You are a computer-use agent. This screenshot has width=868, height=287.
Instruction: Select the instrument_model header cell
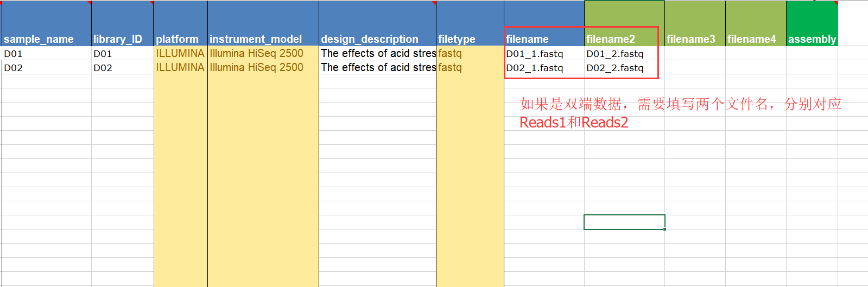(263, 39)
